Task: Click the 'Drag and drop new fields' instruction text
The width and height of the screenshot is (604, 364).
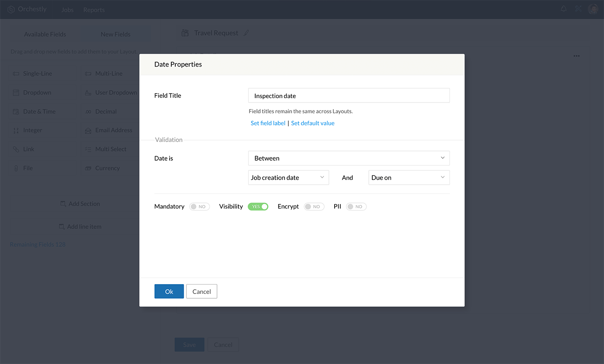Action: point(74,51)
